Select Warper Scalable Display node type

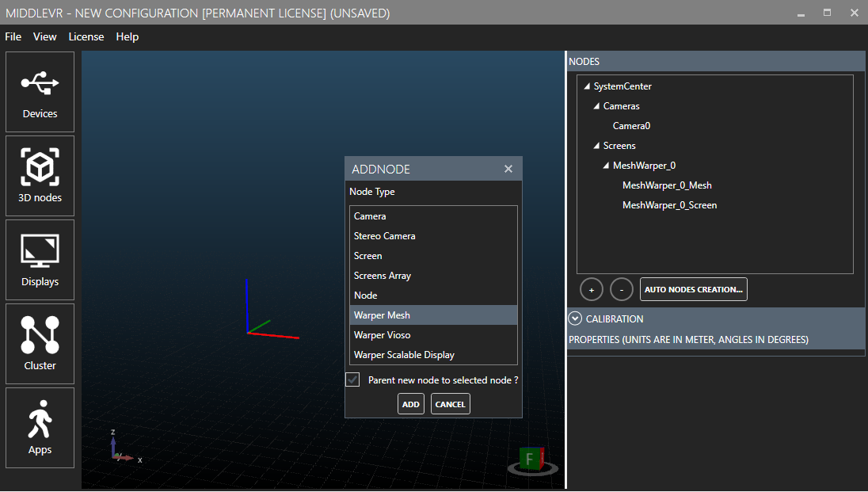click(x=433, y=355)
